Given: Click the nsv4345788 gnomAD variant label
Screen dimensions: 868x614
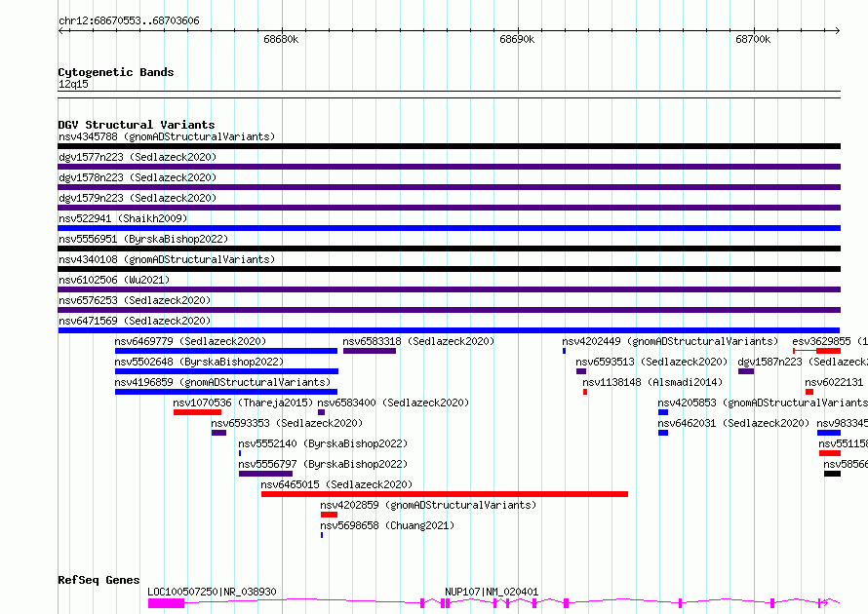Looking at the screenshot, I should click(x=167, y=136).
